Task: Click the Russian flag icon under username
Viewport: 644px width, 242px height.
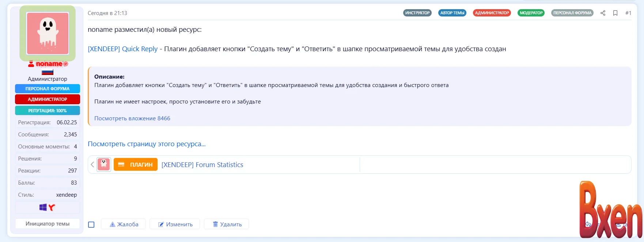Action: click(x=48, y=72)
